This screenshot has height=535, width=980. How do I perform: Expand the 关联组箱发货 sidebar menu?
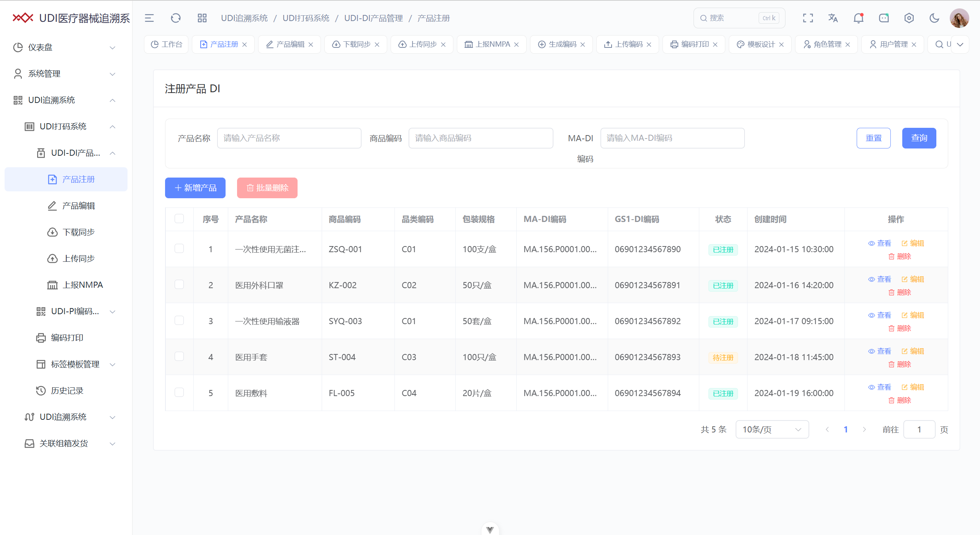click(66, 444)
